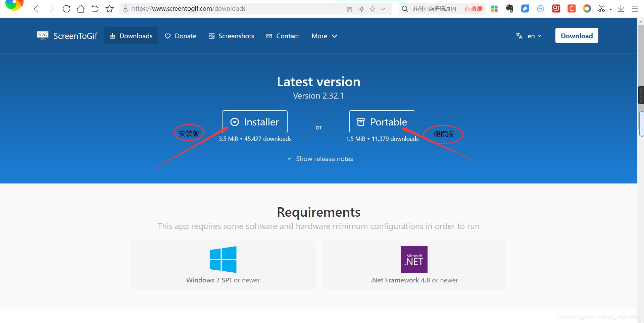Image resolution: width=644 pixels, height=323 pixels.
Task: Click the lightning speed mode icon
Action: click(x=361, y=9)
